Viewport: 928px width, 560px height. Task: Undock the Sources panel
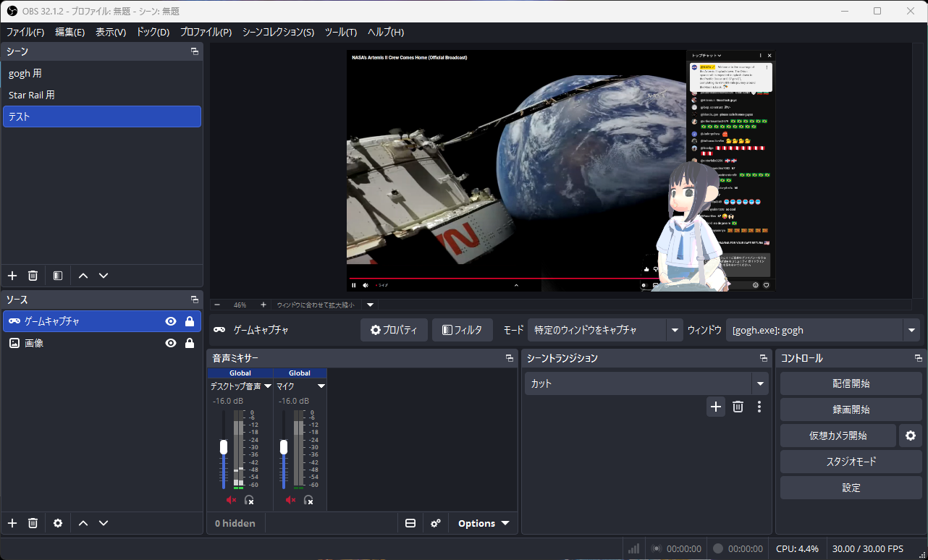pyautogui.click(x=194, y=299)
